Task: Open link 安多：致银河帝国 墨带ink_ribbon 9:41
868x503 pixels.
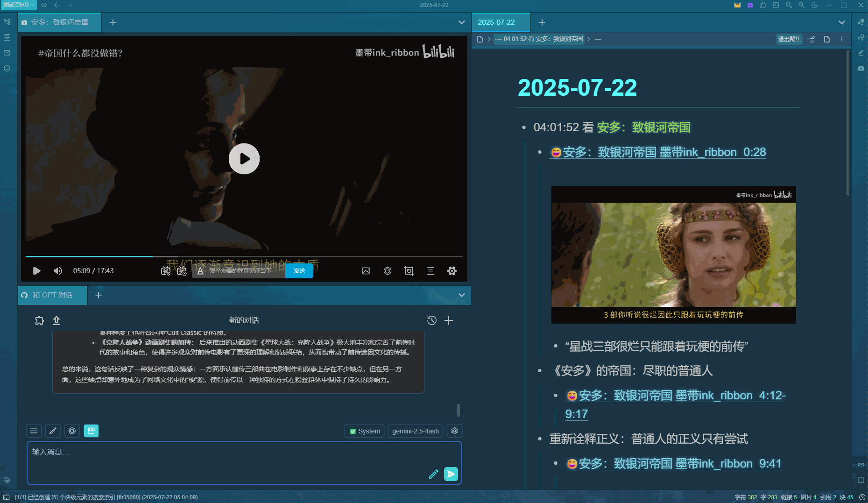Action: 674,463
